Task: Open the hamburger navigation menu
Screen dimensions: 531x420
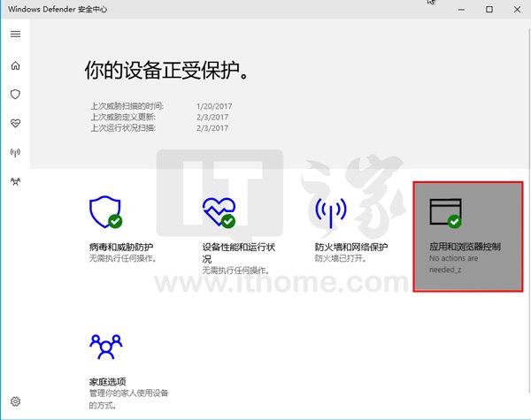Action: [15, 34]
